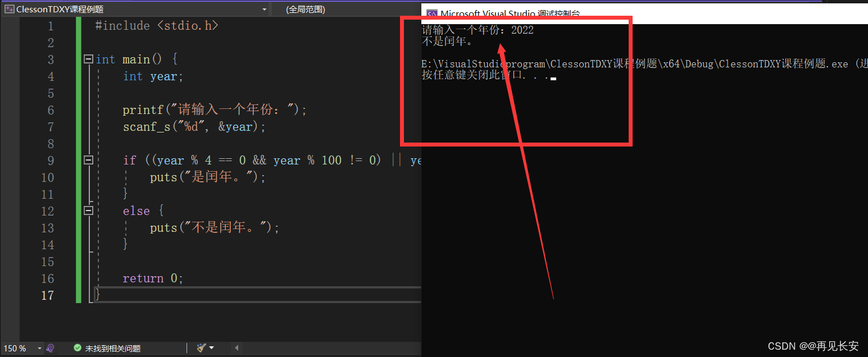
Task: Click the scanf_s("%d", &year); statement
Action: [x=194, y=127]
